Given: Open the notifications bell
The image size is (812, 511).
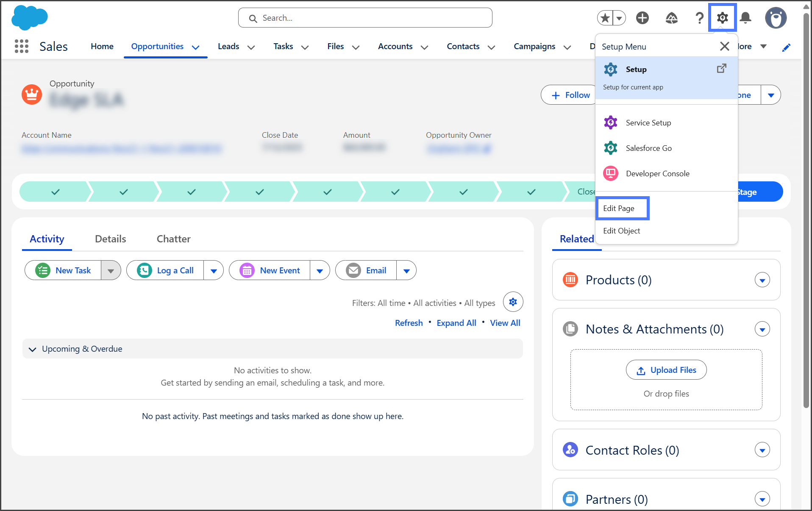Looking at the screenshot, I should click(745, 18).
